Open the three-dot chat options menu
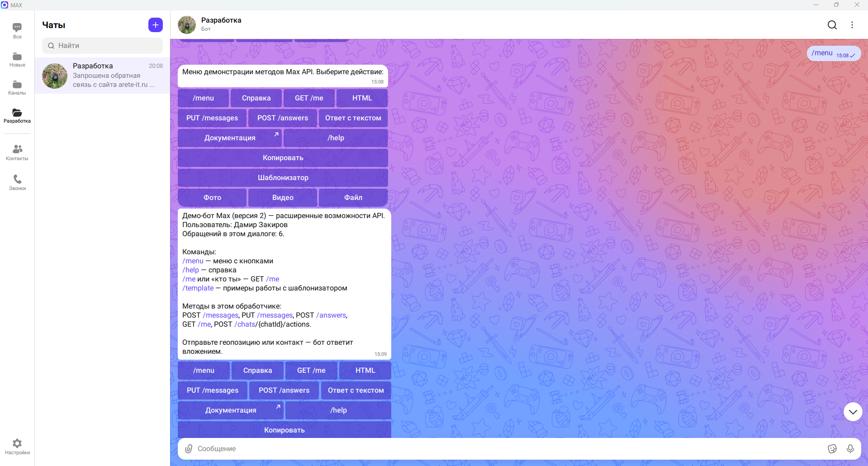Image resolution: width=868 pixels, height=466 pixels. click(x=852, y=25)
